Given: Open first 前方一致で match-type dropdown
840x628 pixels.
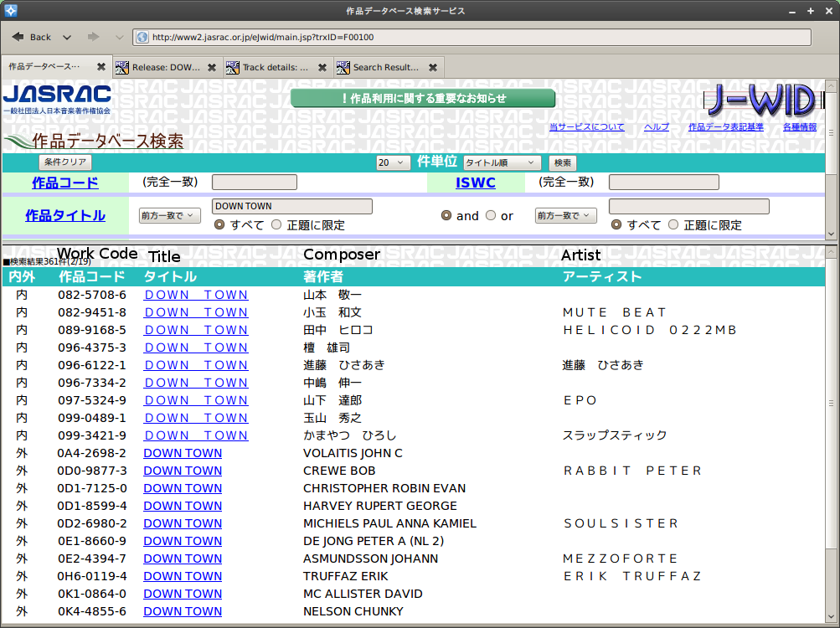Looking at the screenshot, I should coord(170,215).
